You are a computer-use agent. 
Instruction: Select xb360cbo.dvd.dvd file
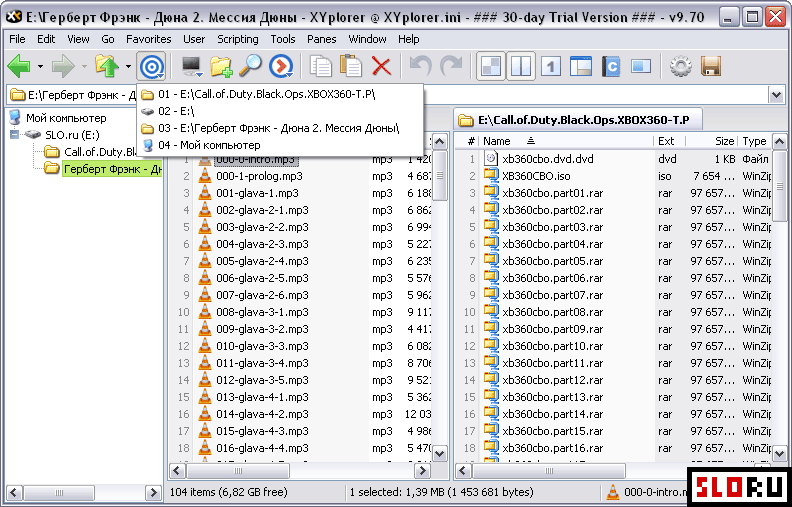click(x=548, y=159)
